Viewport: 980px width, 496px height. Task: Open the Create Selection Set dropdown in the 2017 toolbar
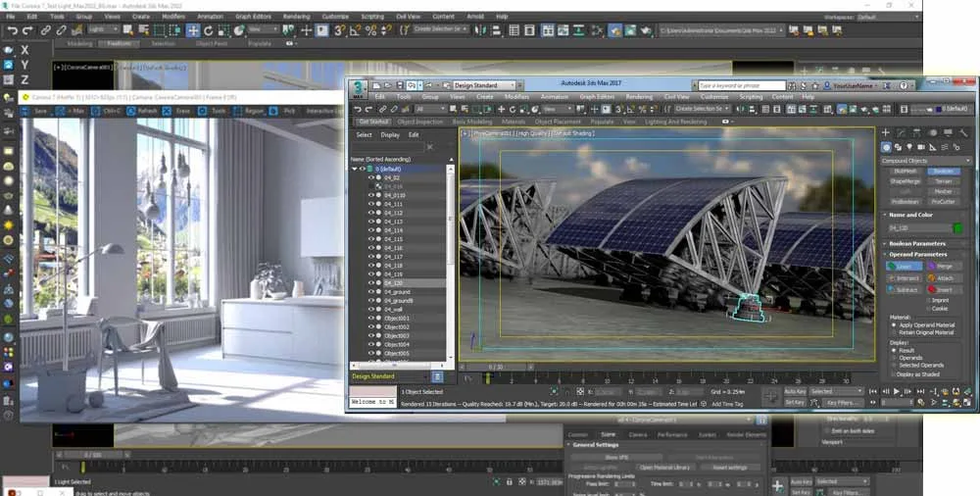(x=702, y=109)
